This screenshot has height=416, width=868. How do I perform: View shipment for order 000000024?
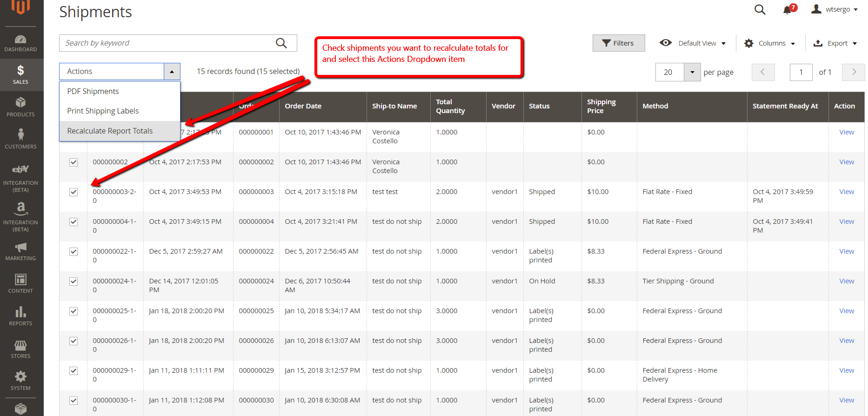(846, 281)
